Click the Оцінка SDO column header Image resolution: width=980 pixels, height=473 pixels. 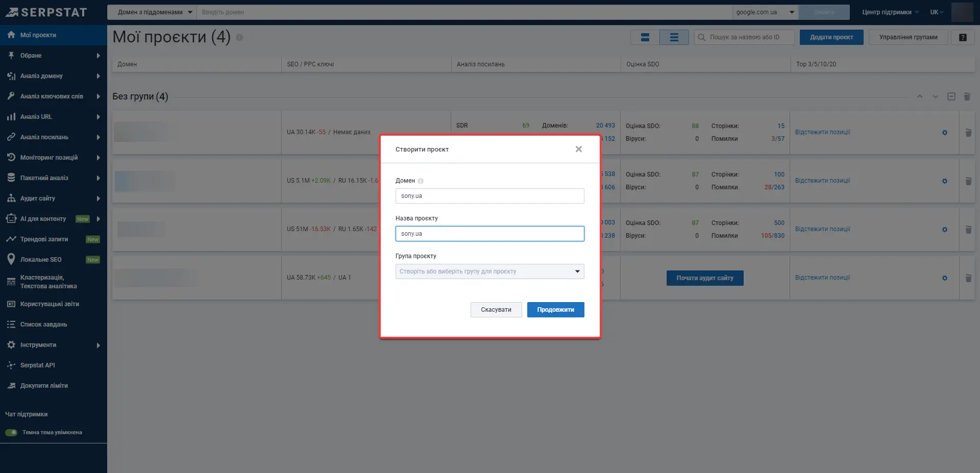coord(643,64)
